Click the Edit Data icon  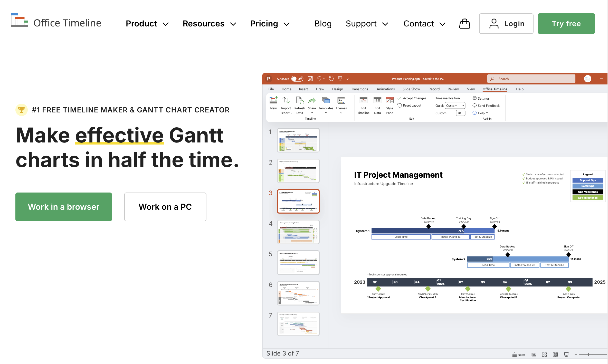pos(377,100)
